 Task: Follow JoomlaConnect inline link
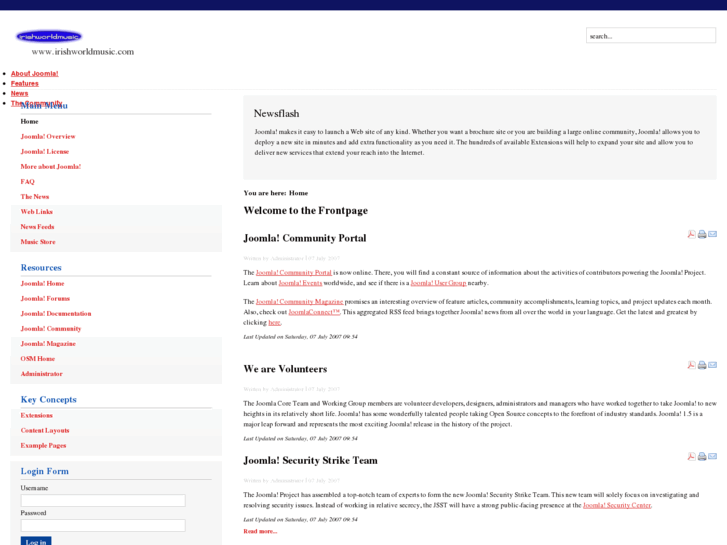pyautogui.click(x=314, y=312)
